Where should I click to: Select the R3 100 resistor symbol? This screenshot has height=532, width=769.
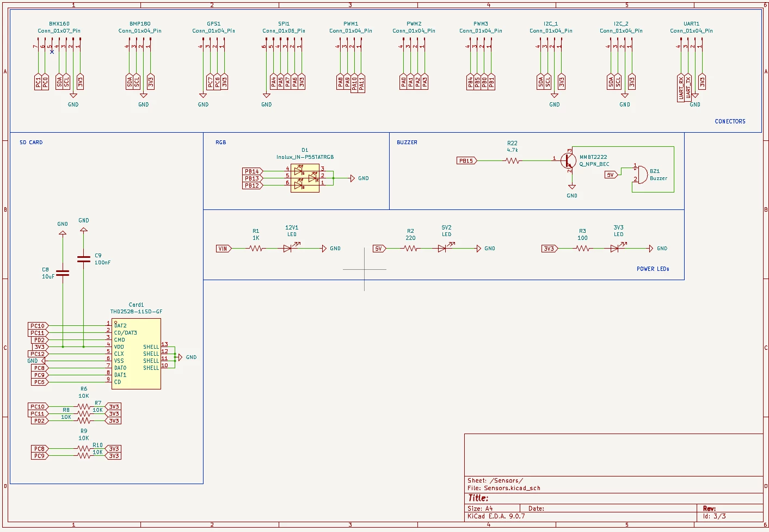pyautogui.click(x=582, y=249)
